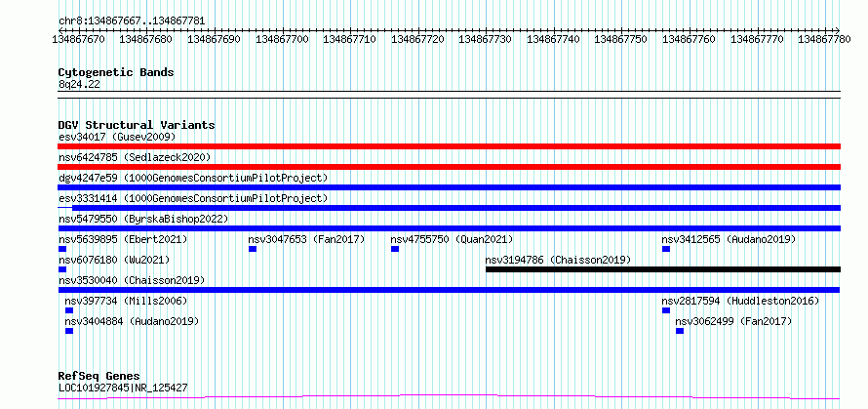
Task: Open the LOC101927845|NR_125427 gene label
Action: (123, 388)
